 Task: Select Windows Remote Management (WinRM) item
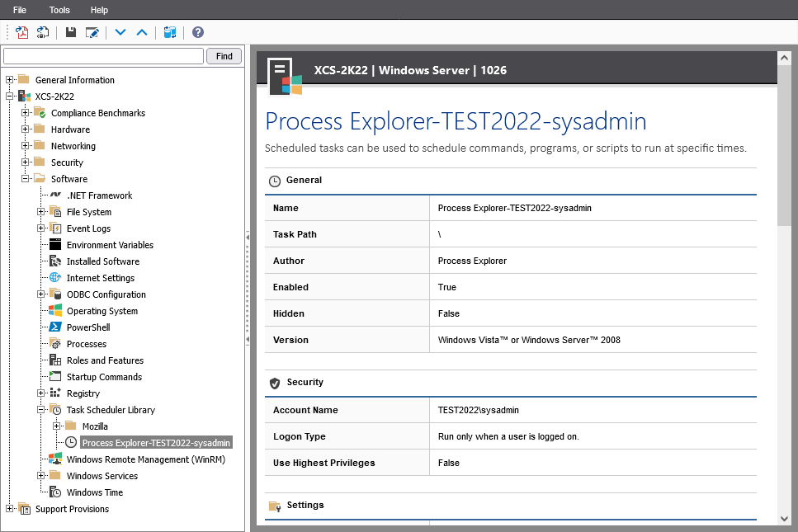pyautogui.click(x=145, y=459)
